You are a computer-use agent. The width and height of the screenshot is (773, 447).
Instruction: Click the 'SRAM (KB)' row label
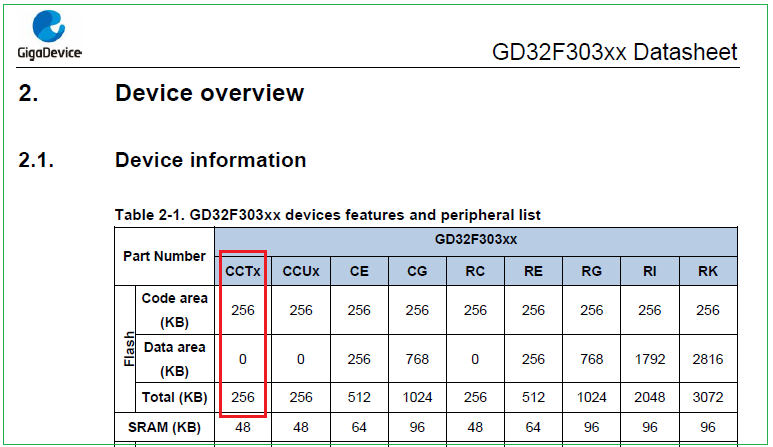164,427
